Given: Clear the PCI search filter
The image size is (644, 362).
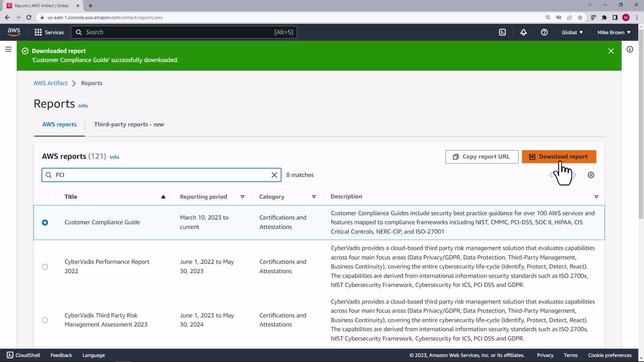Looking at the screenshot, I should [x=274, y=175].
